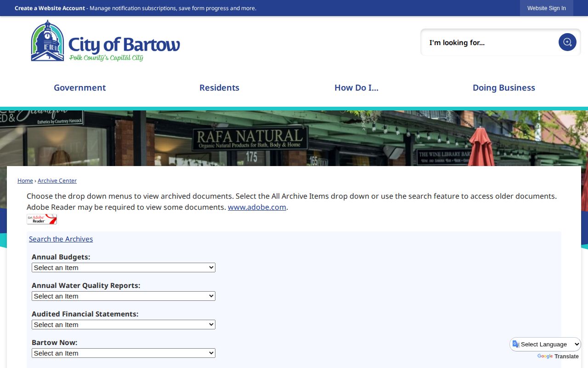The image size is (588, 368).
Task: Open the Annual Water Quality Reports dropdown
Action: (x=124, y=296)
